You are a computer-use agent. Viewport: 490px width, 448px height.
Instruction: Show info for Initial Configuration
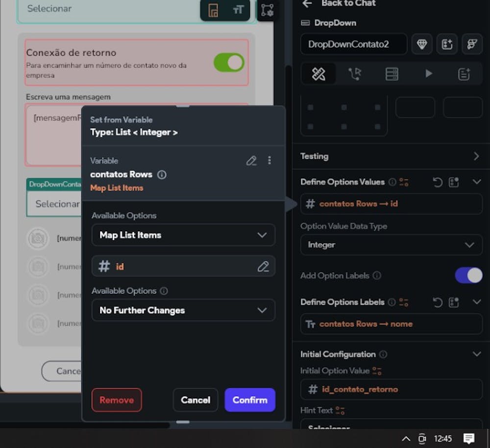[x=383, y=354]
